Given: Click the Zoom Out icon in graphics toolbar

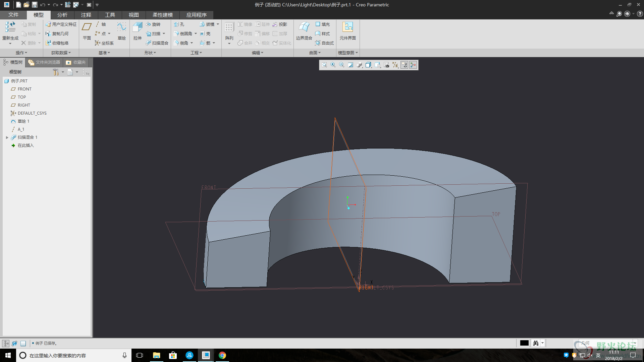Looking at the screenshot, I should pos(342,65).
